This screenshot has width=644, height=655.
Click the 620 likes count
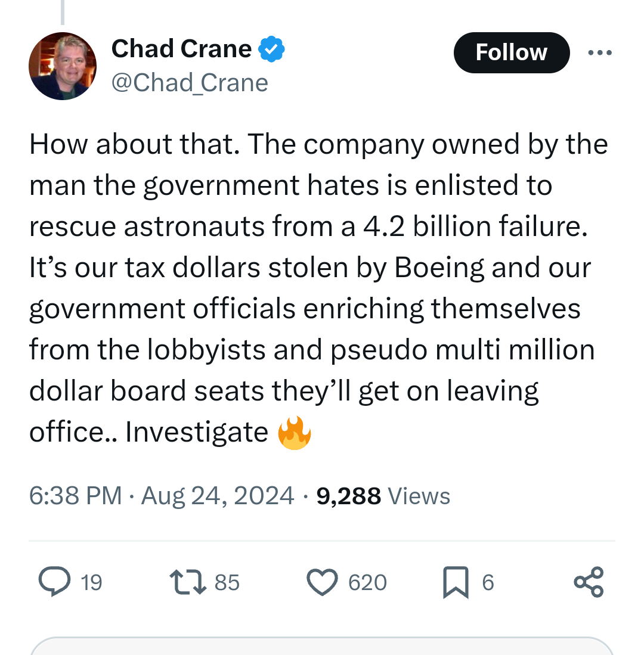[367, 582]
